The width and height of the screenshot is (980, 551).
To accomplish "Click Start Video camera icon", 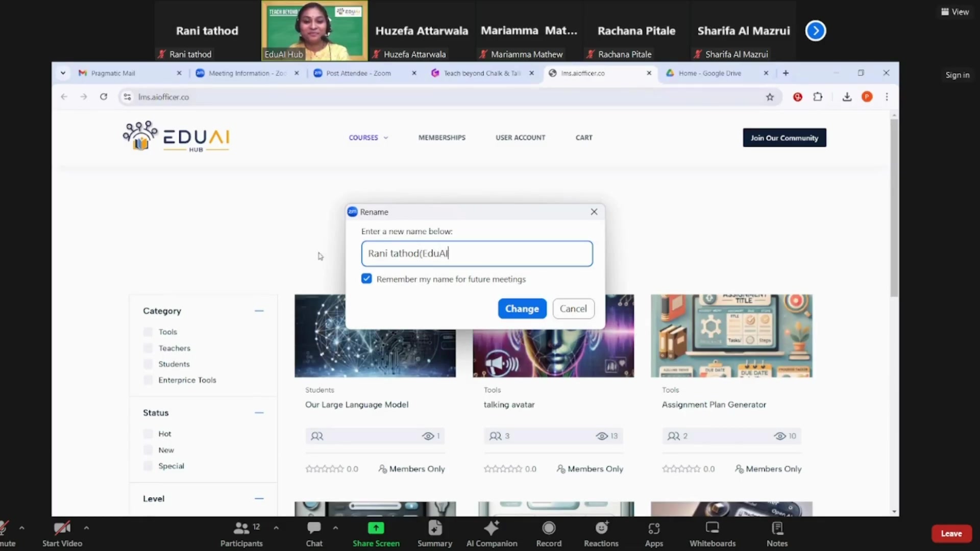I will coord(62,528).
